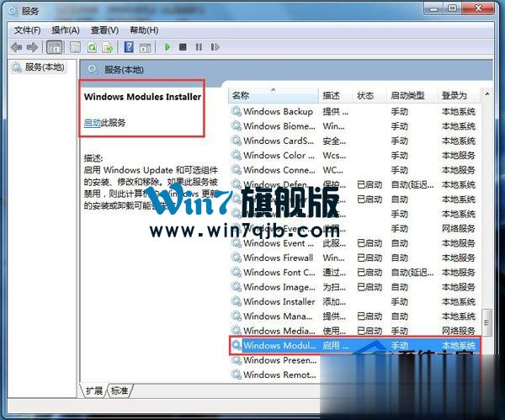This screenshot has width=505, height=420.
Task: Click the Export List toolbar icon
Action: tap(108, 47)
